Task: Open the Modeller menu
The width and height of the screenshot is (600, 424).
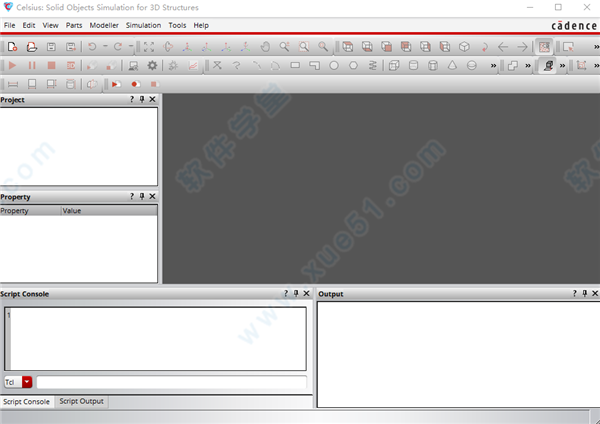Action: 104,25
